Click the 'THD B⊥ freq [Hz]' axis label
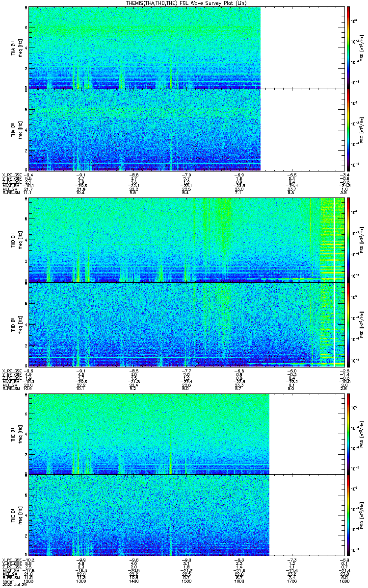The height and width of the screenshot is (588, 368). (16, 240)
